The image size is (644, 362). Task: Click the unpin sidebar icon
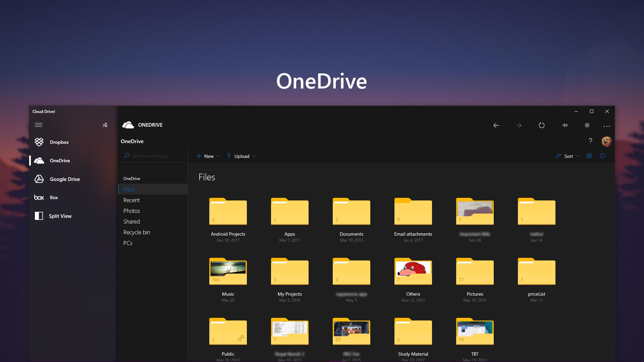click(105, 125)
